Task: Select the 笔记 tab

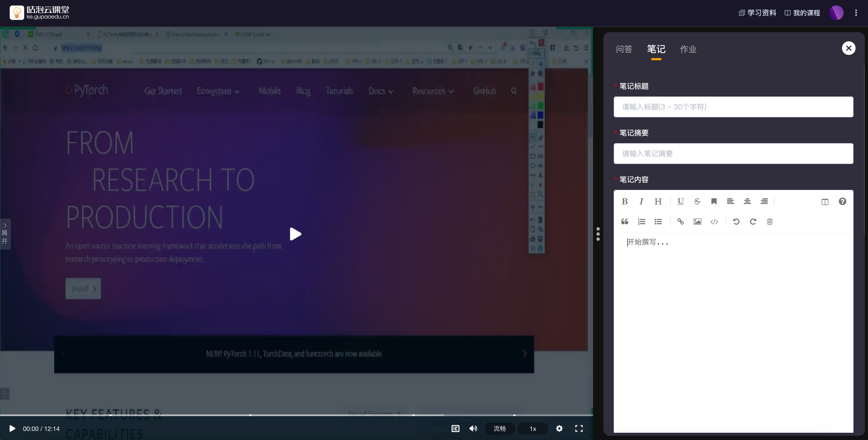Action: 656,49
